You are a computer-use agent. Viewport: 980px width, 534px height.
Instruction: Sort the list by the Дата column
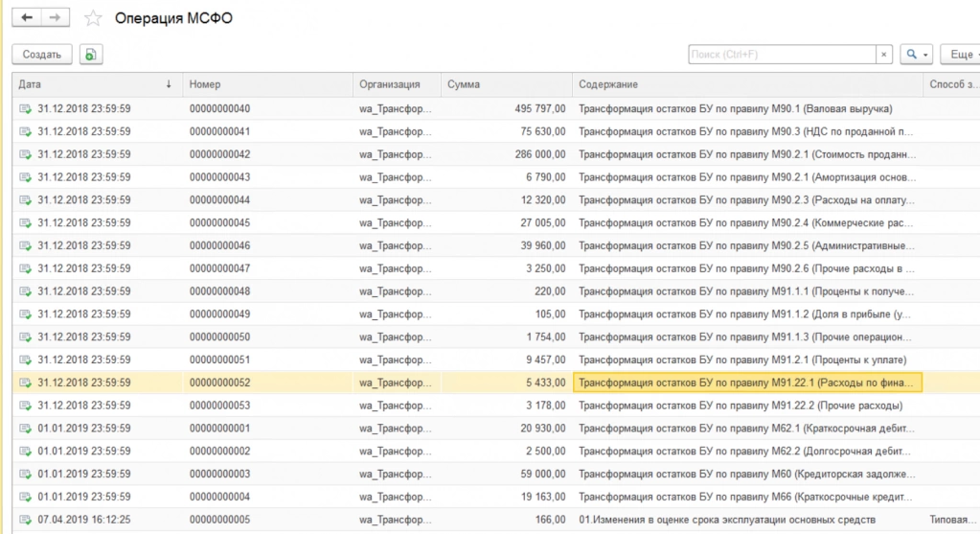click(96, 84)
